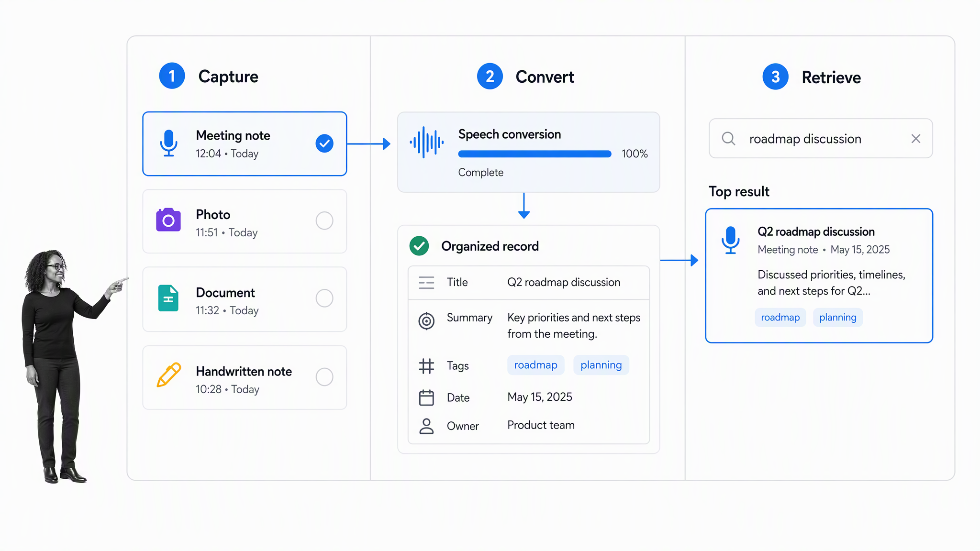Click the '11:32 • Today' timestamp
The image size is (980, 551).
tap(227, 311)
